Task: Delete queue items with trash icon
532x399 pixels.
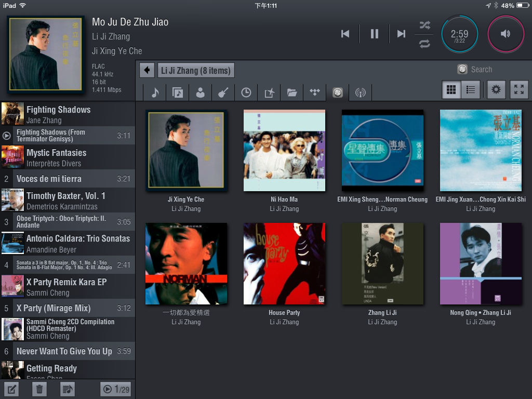Action: [x=39, y=389]
